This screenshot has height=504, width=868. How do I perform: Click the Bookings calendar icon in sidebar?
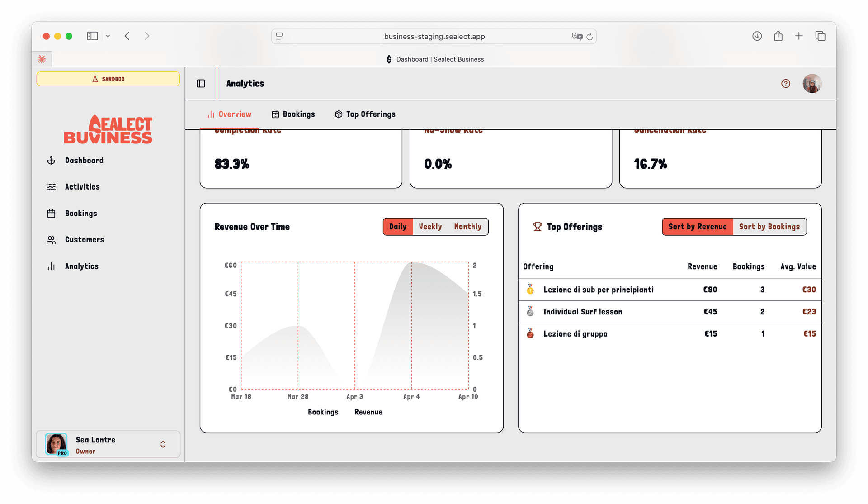[52, 213]
